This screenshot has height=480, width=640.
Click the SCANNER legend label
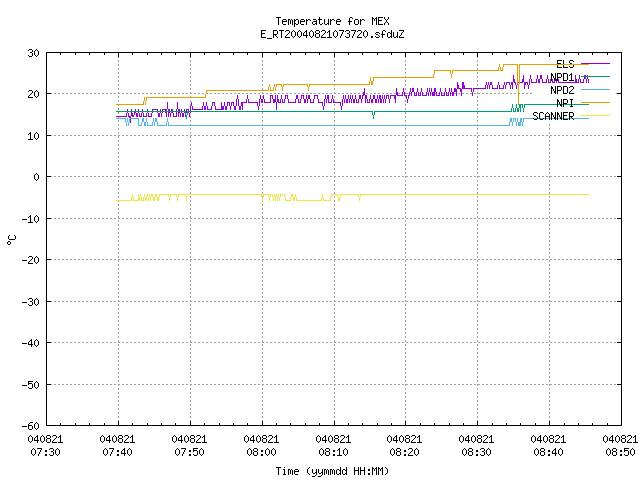point(553,116)
